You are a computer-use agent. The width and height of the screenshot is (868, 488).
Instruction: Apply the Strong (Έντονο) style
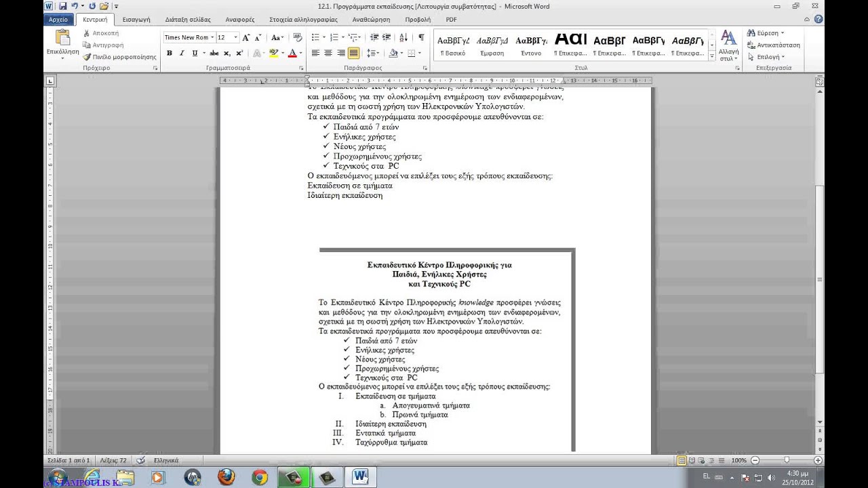(x=531, y=45)
